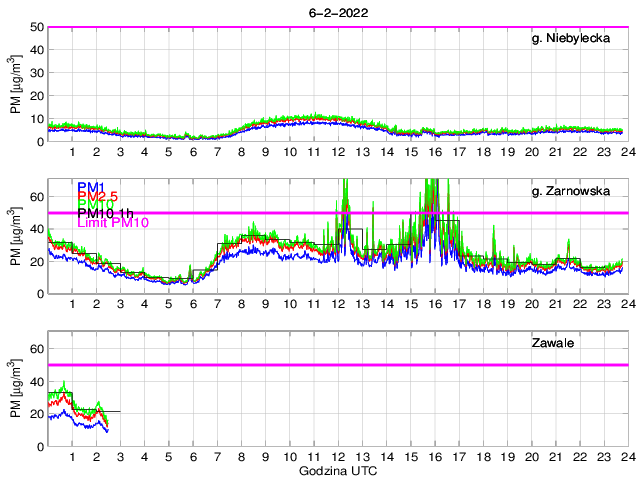This screenshot has height=480, width=640.
Task: Click the magenta limit line in Zawale plot
Action: [400, 365]
